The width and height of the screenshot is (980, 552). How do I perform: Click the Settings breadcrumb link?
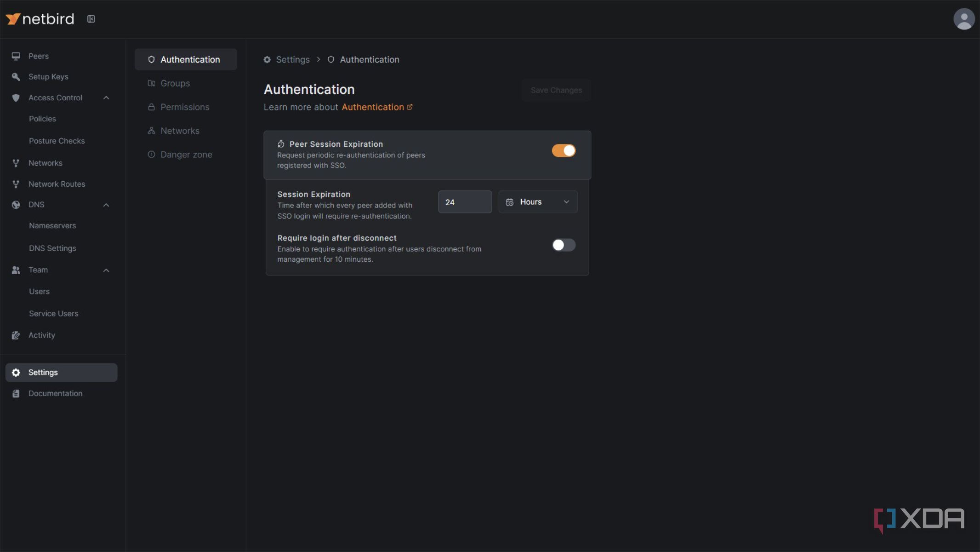293,59
